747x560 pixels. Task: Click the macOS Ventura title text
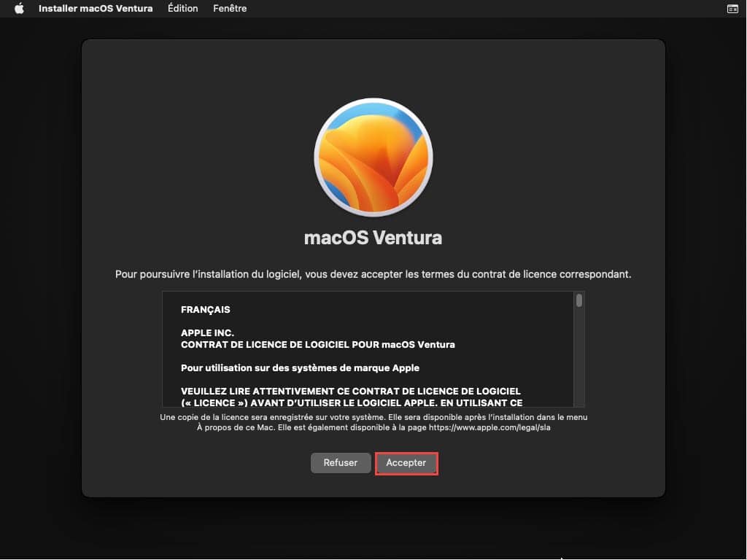373,237
